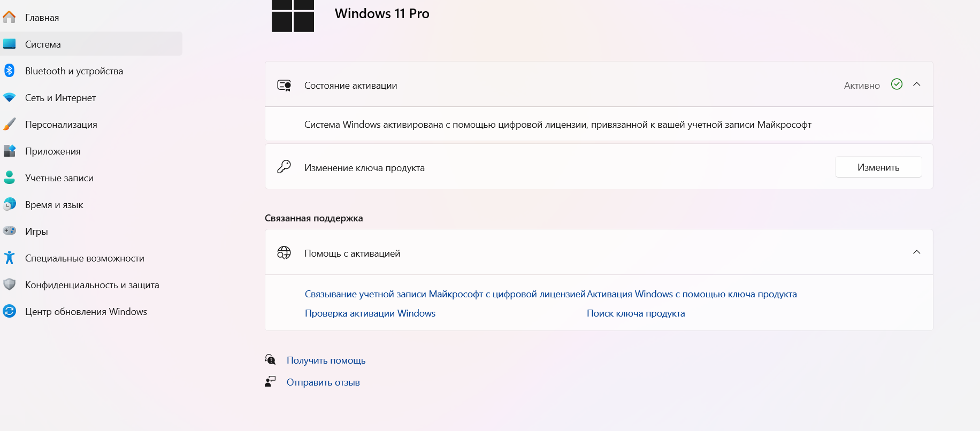Click the Bluetooth sidebar icon
The width and height of the screenshot is (980, 431).
pyautogui.click(x=9, y=71)
